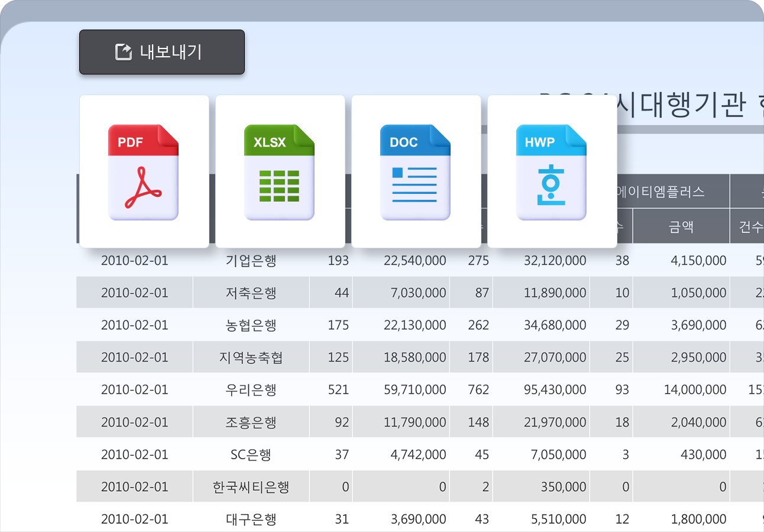This screenshot has width=764, height=532.
Task: Click the value 22,540,000 in 기업은행 row
Action: coord(415,261)
